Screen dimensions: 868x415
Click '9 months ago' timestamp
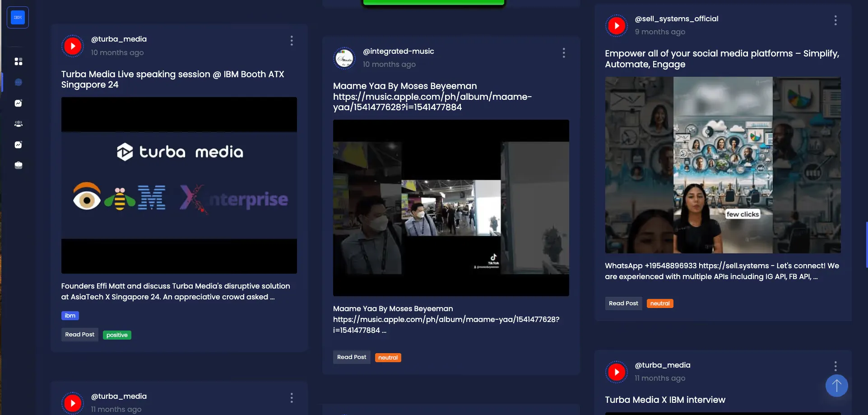coord(660,32)
